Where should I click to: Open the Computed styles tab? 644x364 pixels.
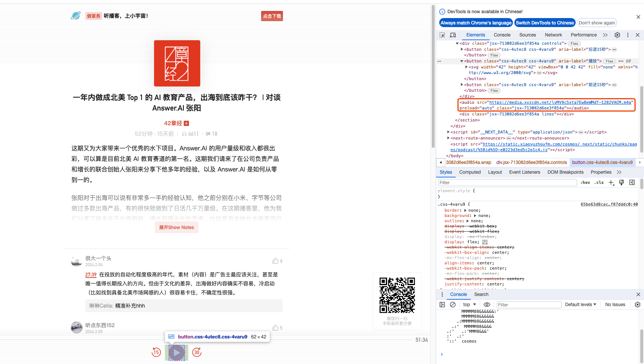point(470,172)
